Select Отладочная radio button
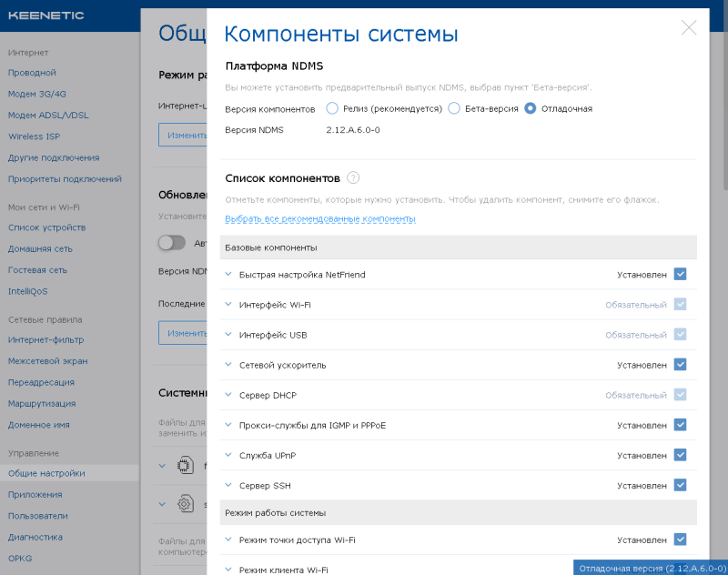The width and height of the screenshot is (728, 575). (530, 108)
